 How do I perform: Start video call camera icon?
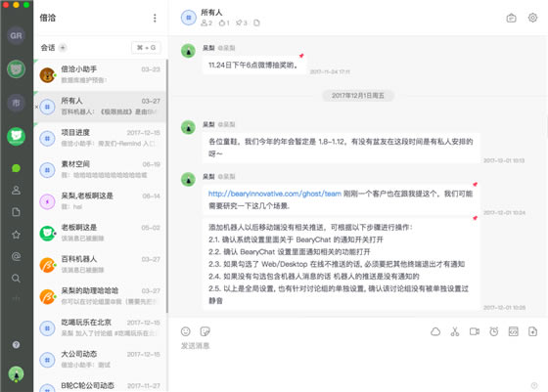pos(475,331)
